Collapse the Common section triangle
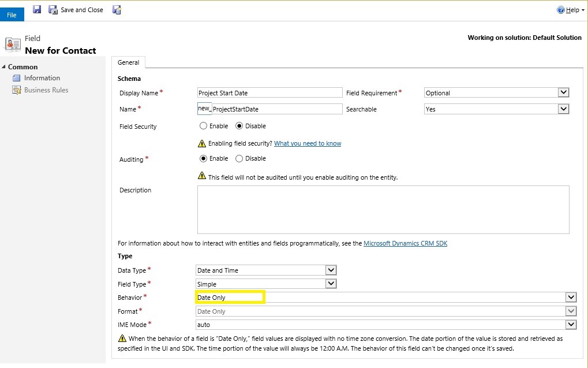588x368 pixels. [3, 67]
